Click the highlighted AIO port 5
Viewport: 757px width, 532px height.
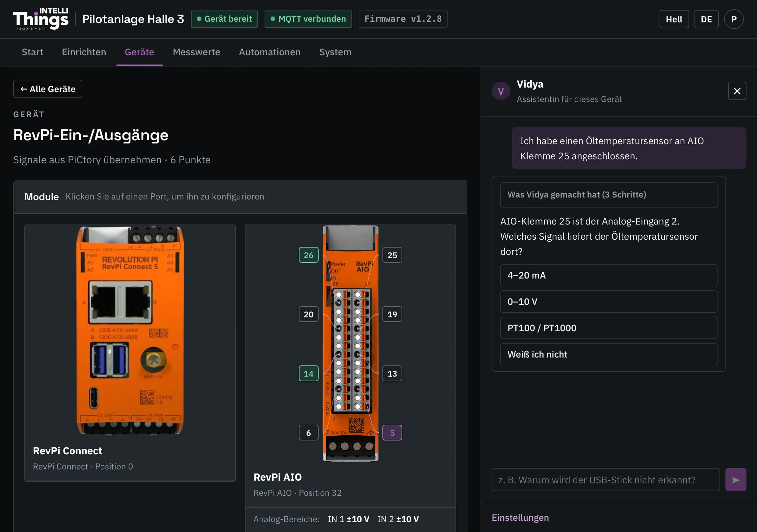392,433
